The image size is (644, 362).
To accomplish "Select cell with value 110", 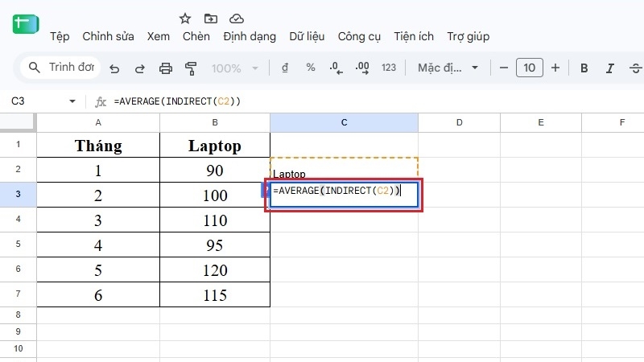I will click(x=215, y=220).
